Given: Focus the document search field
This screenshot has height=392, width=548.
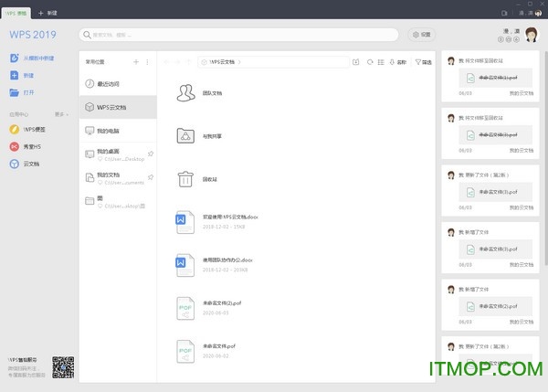Looking at the screenshot, I should 238,35.
